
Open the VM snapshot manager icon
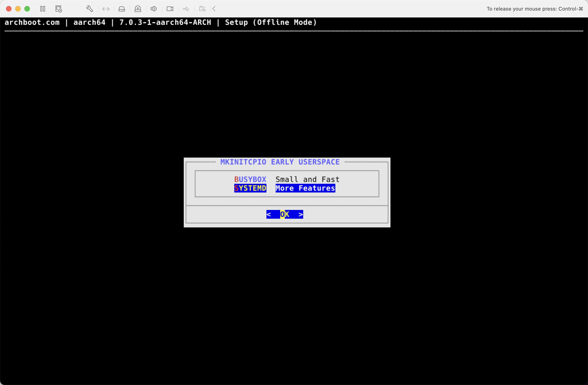pyautogui.click(x=59, y=9)
